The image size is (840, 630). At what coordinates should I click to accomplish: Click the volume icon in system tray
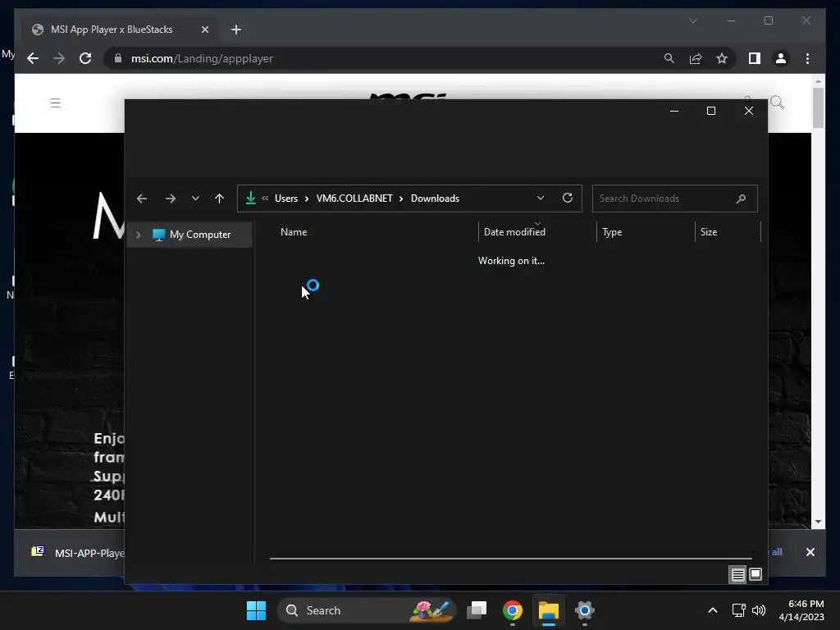click(x=759, y=610)
